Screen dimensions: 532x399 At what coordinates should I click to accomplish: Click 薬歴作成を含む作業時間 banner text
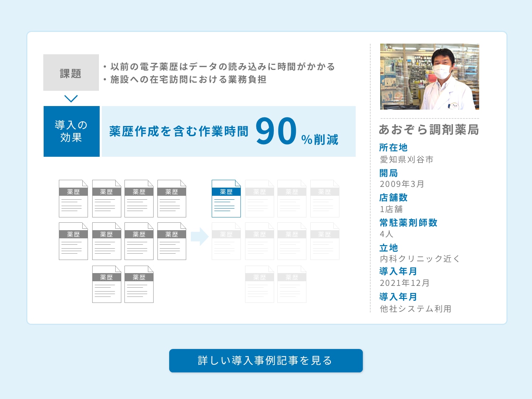click(179, 132)
